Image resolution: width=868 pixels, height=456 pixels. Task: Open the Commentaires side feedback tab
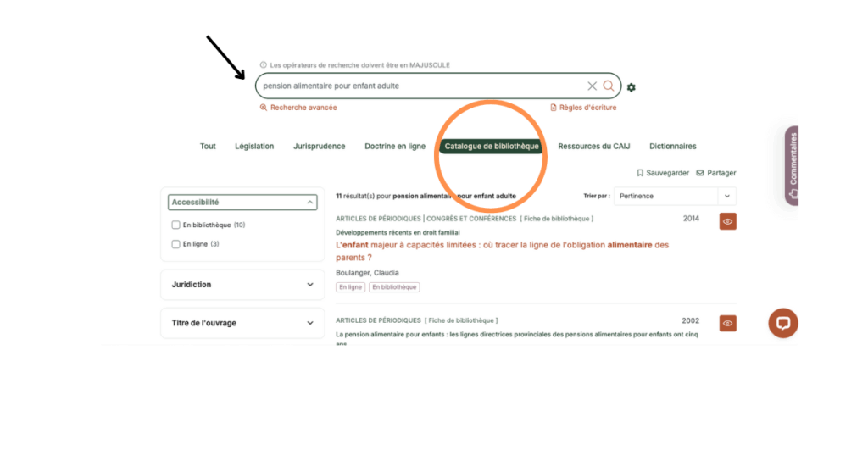point(792,165)
